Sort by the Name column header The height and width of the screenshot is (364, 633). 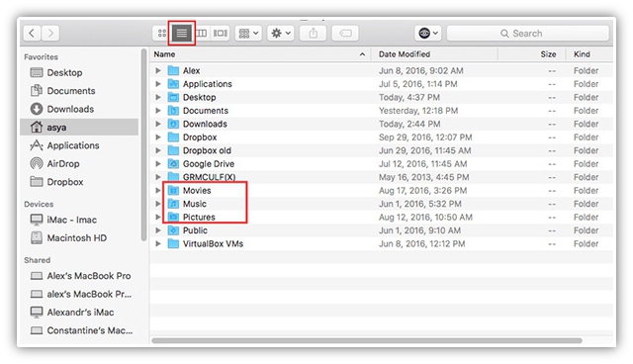[x=260, y=54]
